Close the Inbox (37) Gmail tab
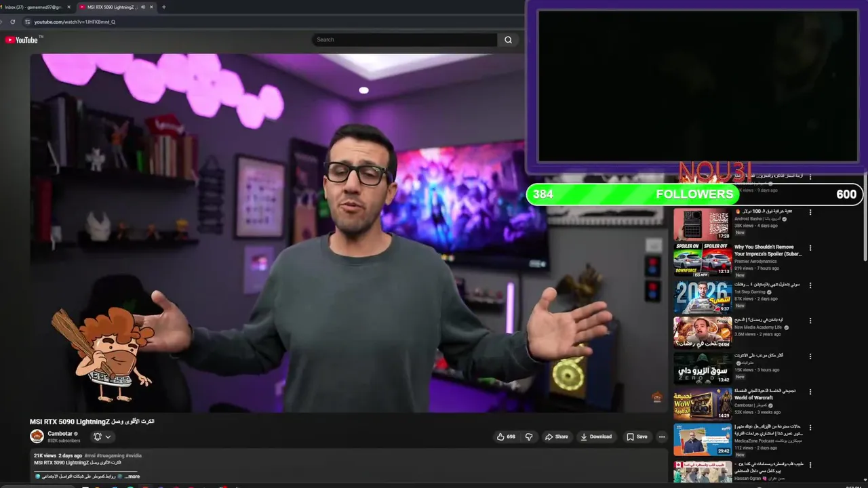The height and width of the screenshot is (488, 868). [x=68, y=7]
